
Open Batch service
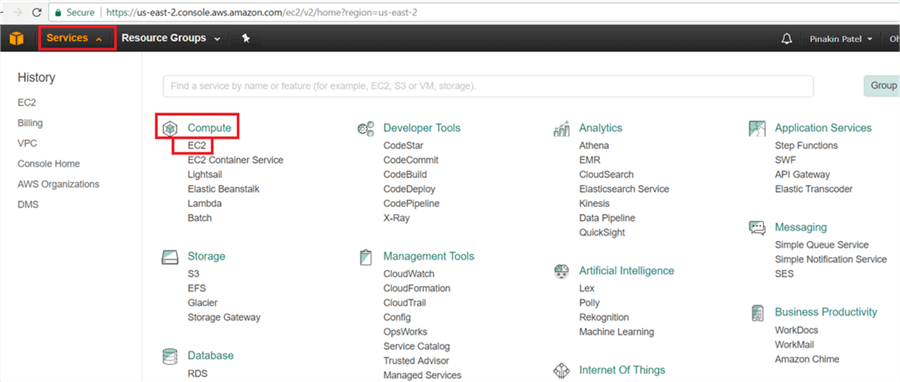200,218
